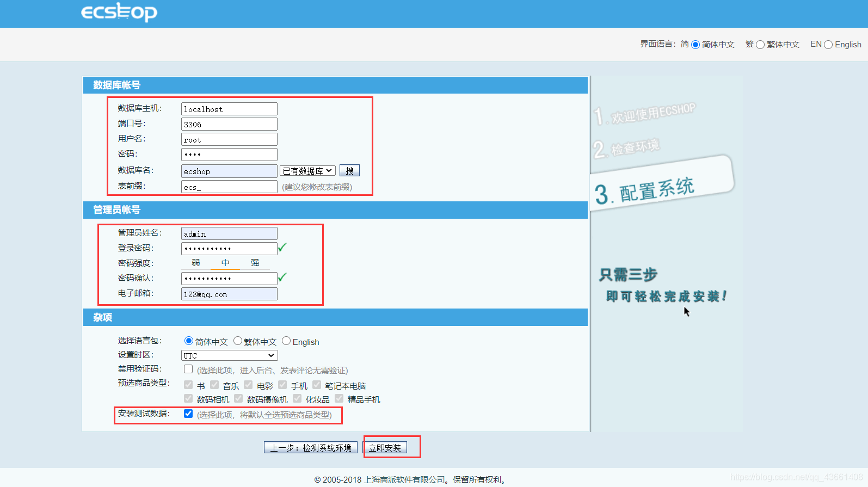Toggle the 数码相机 product type checkbox
868x487 pixels.
(x=188, y=398)
